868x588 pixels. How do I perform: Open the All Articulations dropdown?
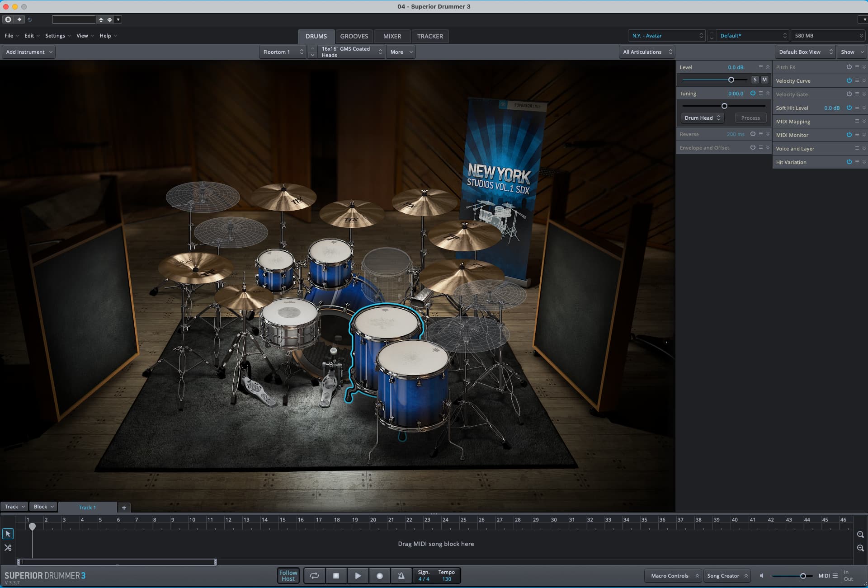point(647,52)
